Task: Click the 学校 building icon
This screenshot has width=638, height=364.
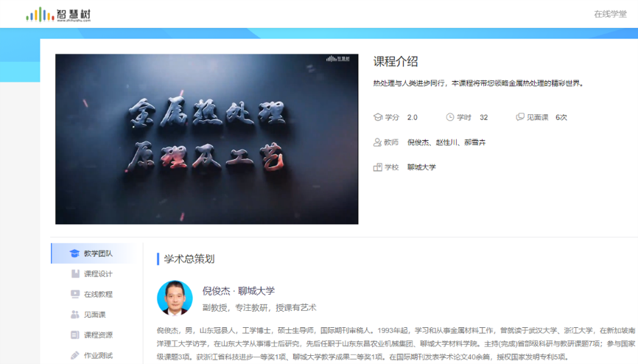Action: [x=378, y=167]
